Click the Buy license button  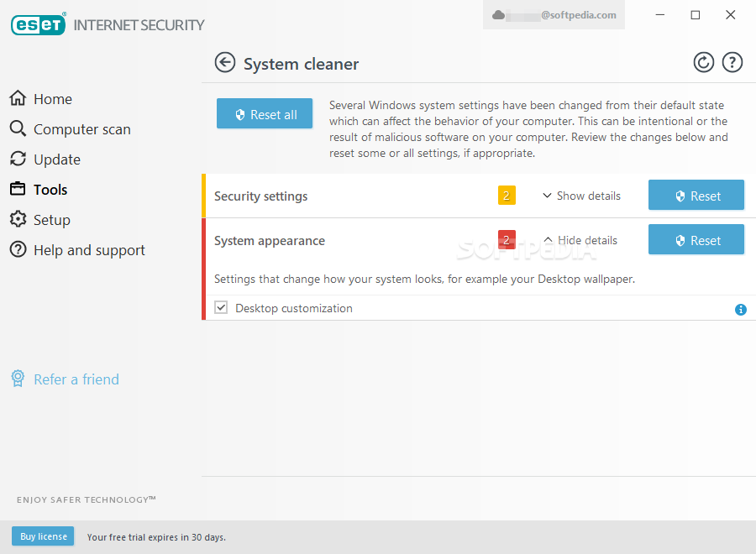click(x=43, y=536)
